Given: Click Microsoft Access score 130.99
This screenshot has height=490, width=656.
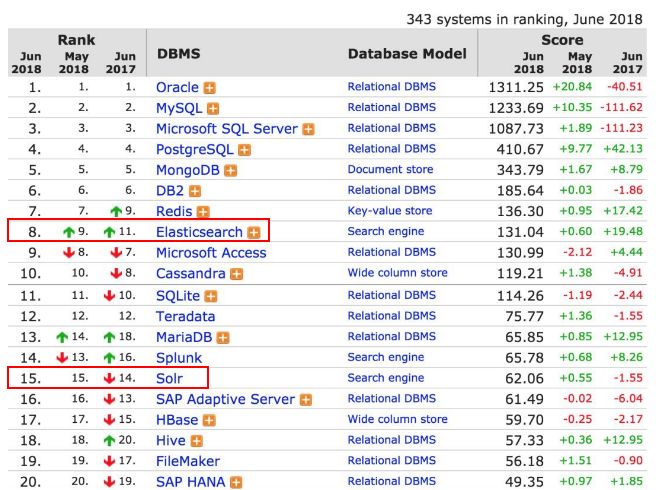Looking at the screenshot, I should [x=520, y=253].
